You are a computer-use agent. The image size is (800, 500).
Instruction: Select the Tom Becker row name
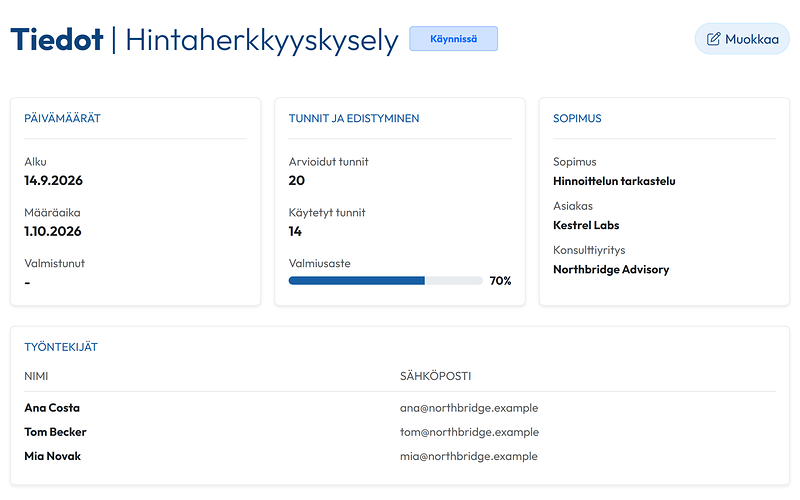[55, 432]
